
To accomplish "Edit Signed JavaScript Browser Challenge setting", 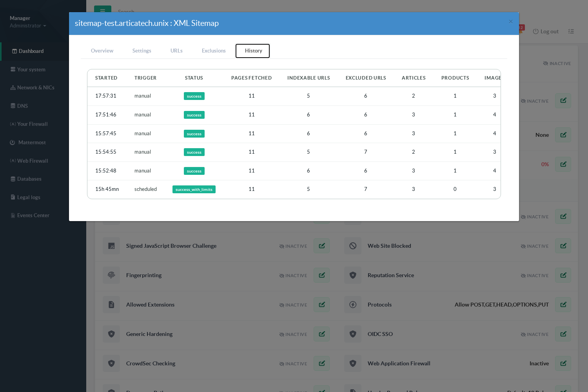I will tap(322, 246).
